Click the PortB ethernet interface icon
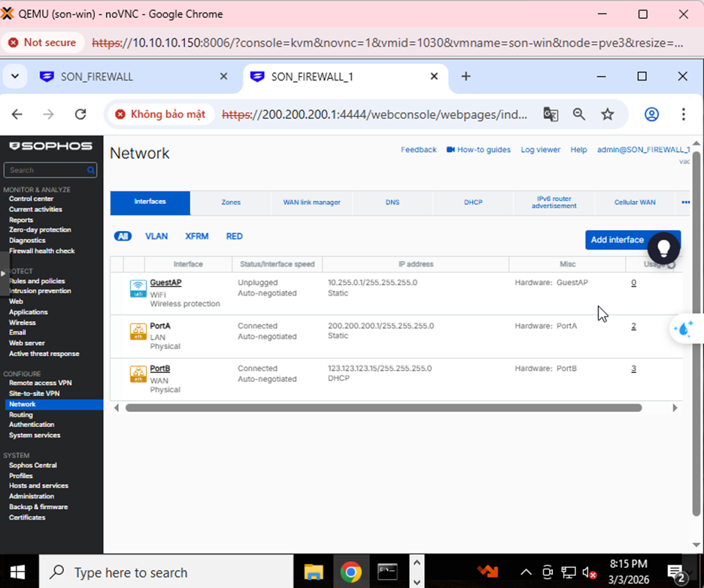Image resolution: width=704 pixels, height=588 pixels. click(138, 374)
